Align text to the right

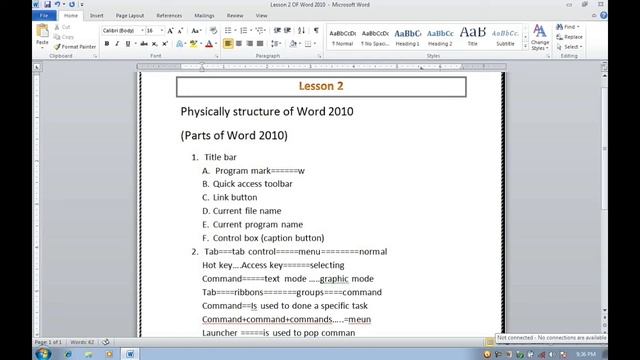coord(249,44)
